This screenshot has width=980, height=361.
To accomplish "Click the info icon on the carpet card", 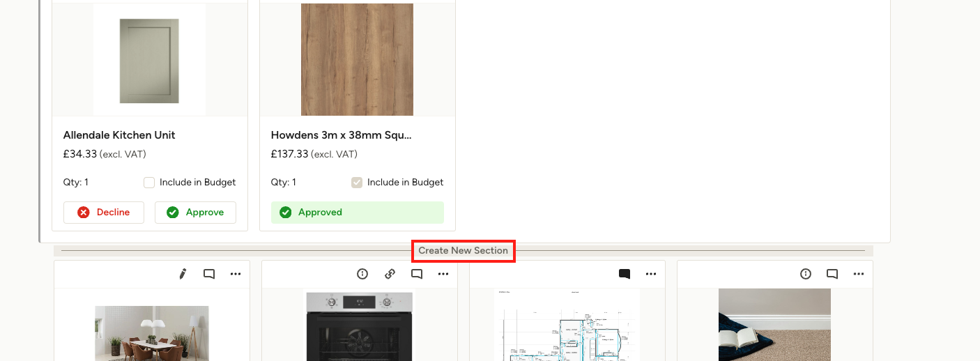I will click(x=806, y=274).
